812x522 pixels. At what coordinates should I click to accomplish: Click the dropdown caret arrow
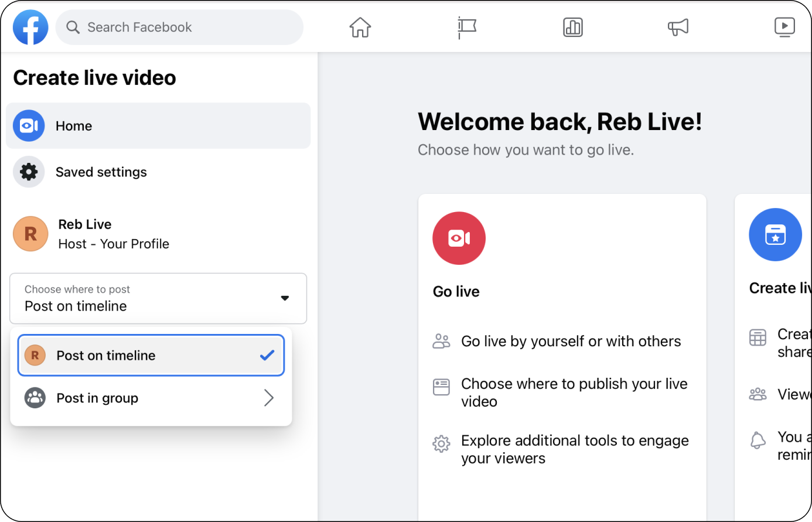(x=285, y=298)
